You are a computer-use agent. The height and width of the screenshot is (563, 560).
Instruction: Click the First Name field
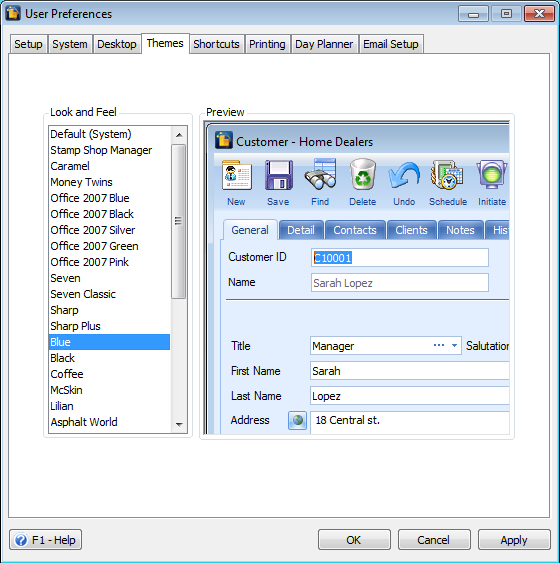tap(409, 371)
